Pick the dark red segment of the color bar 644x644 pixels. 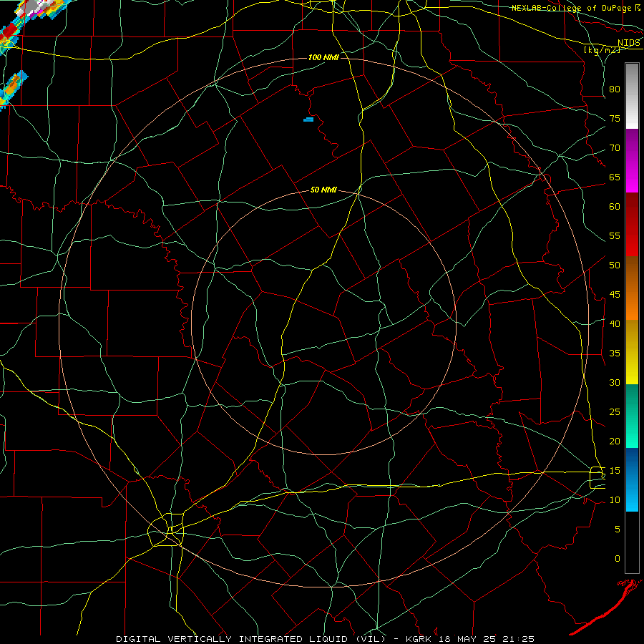click(x=632, y=224)
